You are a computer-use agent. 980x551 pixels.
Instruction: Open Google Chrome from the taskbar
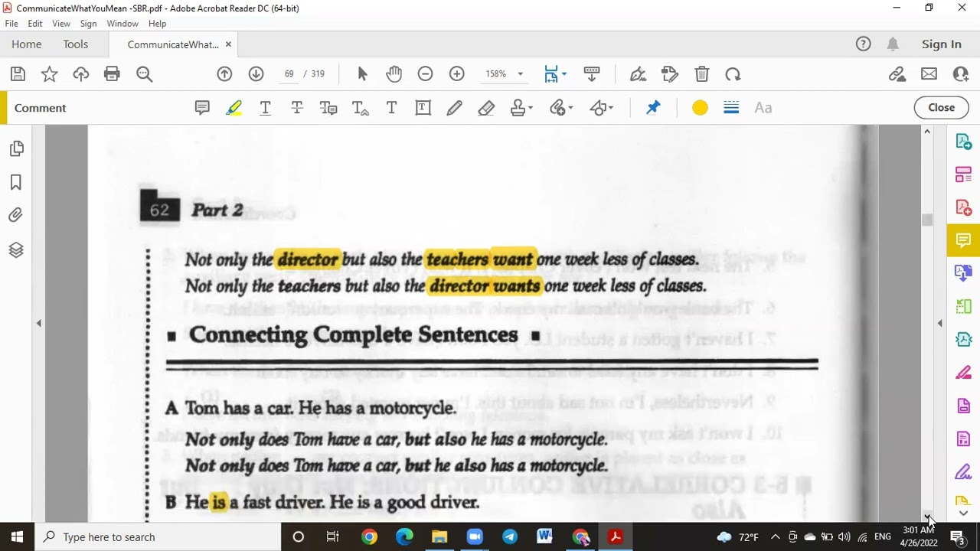coord(369,537)
